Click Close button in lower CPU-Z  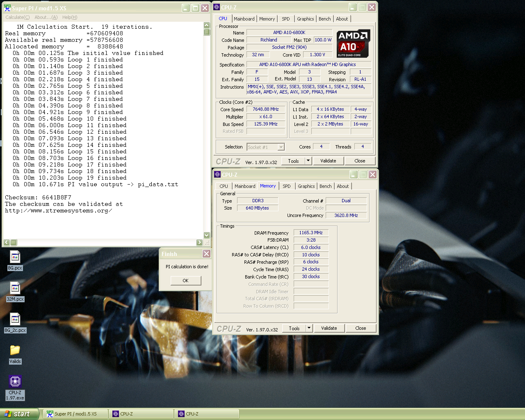(361, 328)
